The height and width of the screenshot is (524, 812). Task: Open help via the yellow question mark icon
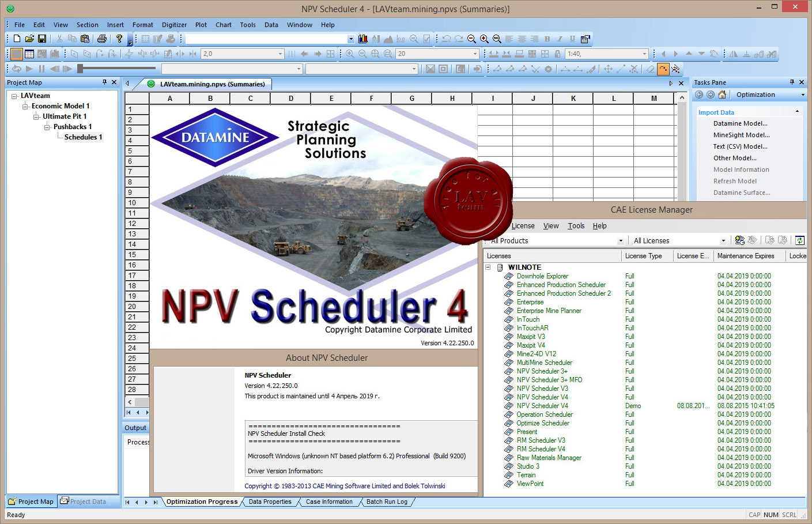pos(119,39)
